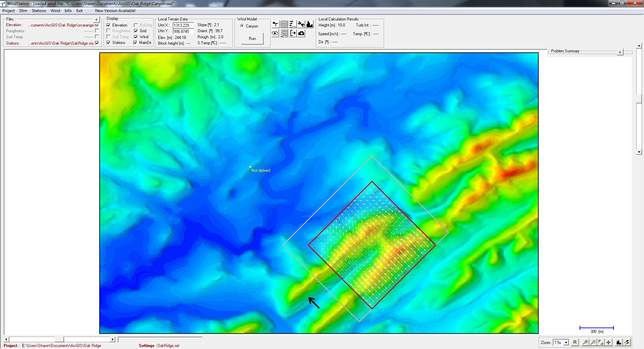Click the terrain profile mountain icon
This screenshot has height=349, width=644.
click(x=619, y=342)
